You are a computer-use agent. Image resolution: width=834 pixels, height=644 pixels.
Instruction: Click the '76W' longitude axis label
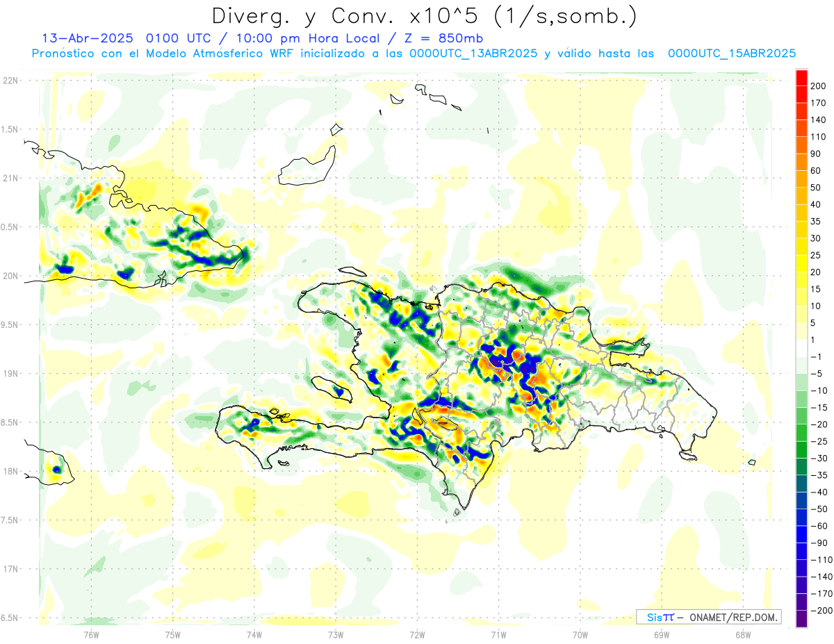pos(92,634)
